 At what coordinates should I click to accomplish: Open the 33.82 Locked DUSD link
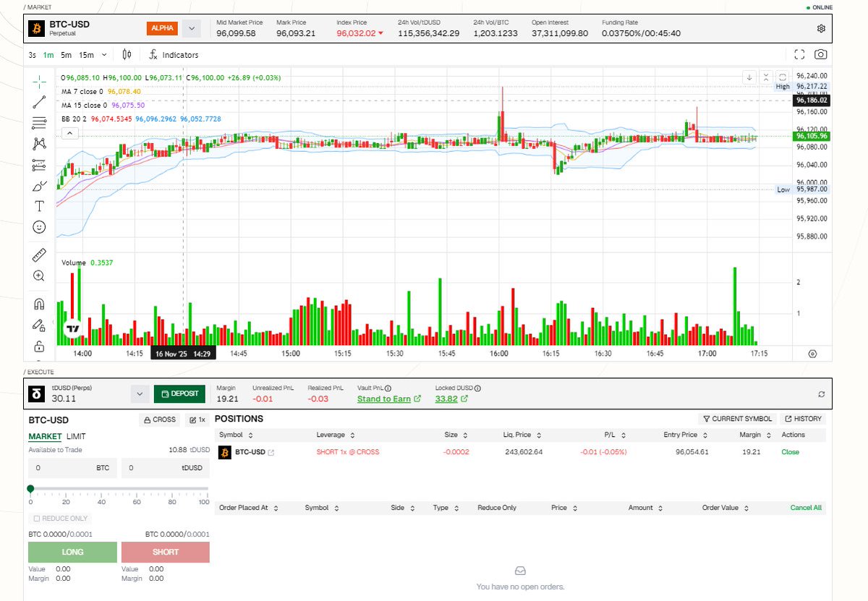point(452,398)
